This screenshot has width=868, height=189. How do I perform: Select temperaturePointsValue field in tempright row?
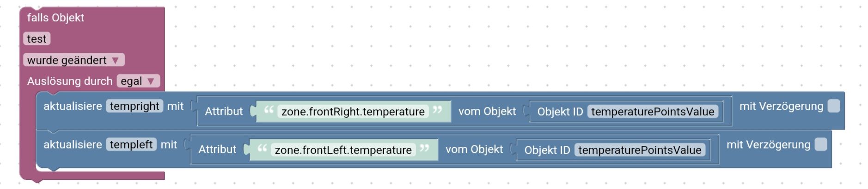652,112
